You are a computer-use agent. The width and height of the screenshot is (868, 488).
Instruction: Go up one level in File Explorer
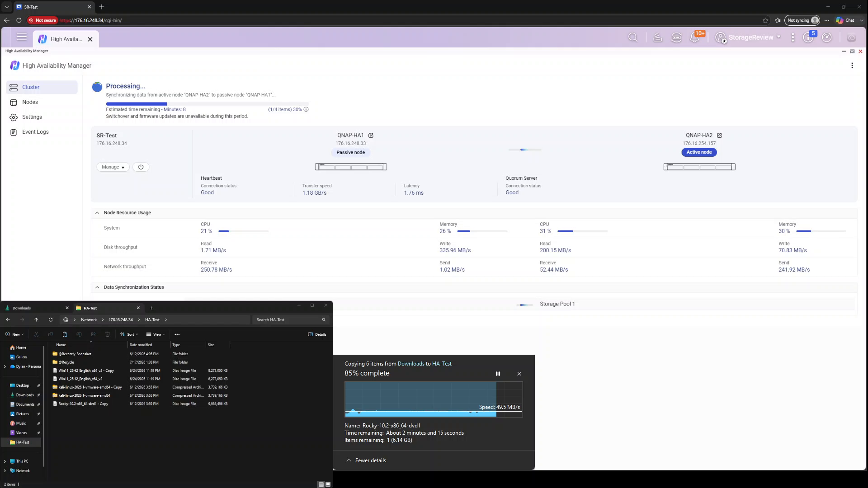pos(36,319)
